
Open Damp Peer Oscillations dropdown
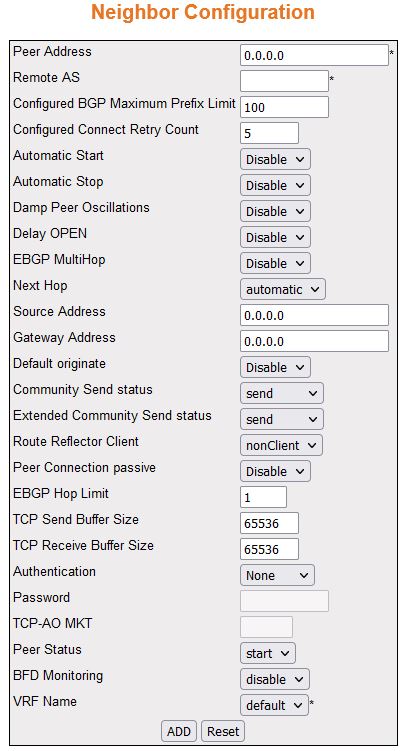point(275,211)
